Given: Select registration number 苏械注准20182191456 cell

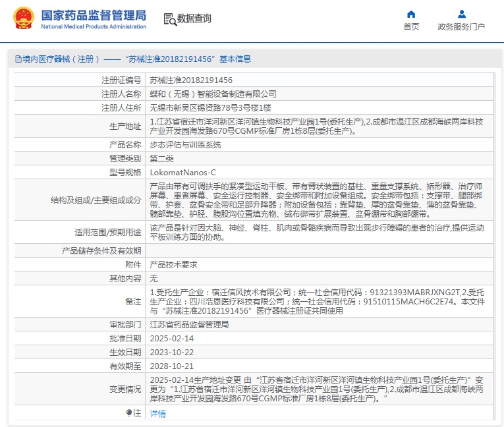Looking at the screenshot, I should [x=191, y=80].
